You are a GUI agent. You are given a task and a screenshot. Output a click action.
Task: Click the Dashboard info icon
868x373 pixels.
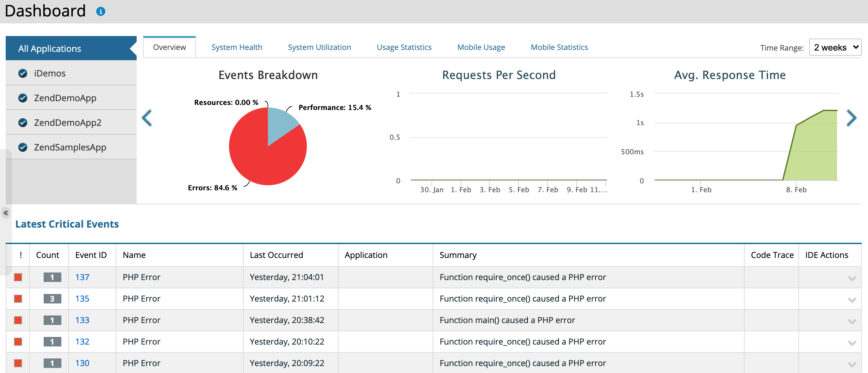pos(100,11)
